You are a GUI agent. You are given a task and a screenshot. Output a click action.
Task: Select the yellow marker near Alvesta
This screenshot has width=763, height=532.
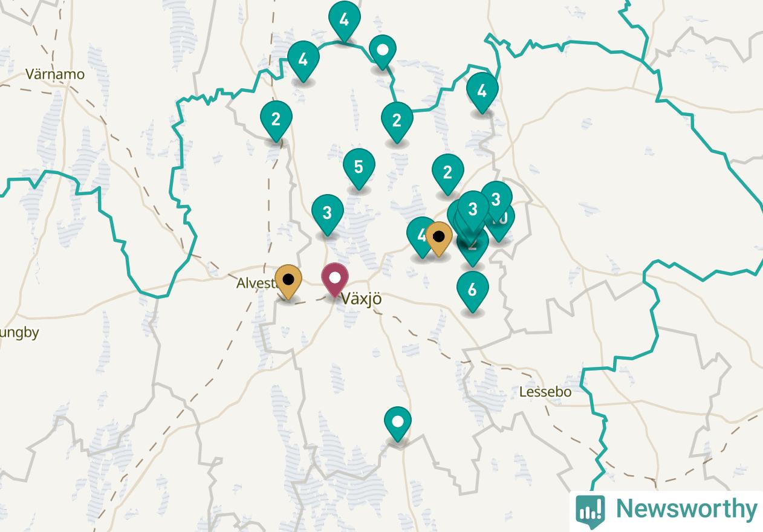[x=289, y=281]
